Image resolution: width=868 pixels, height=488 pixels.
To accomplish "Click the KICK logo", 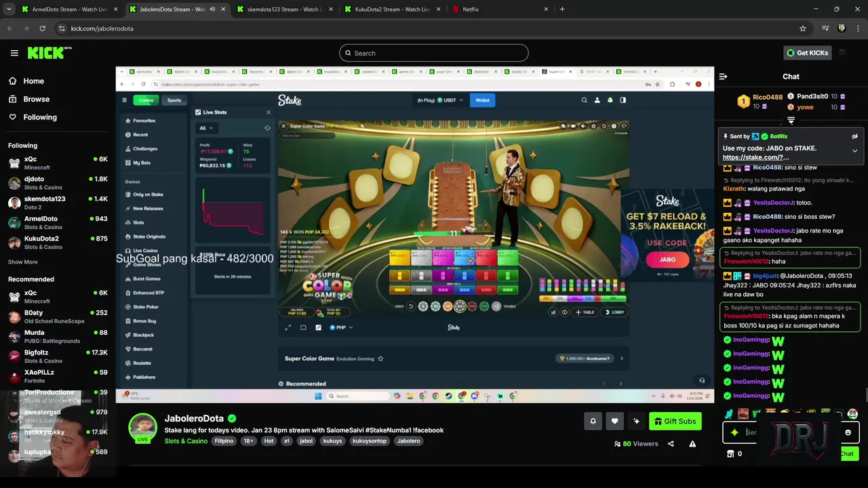I will [x=49, y=53].
